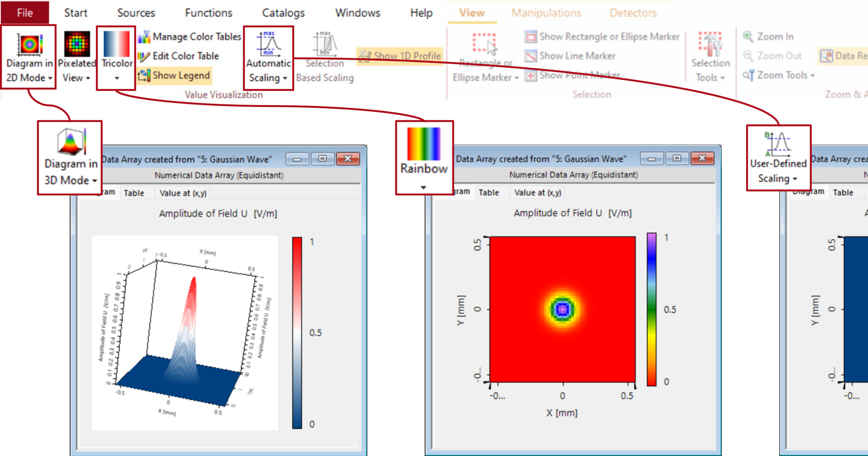
Task: Click the Automatic Scaling icon
Action: click(268, 44)
